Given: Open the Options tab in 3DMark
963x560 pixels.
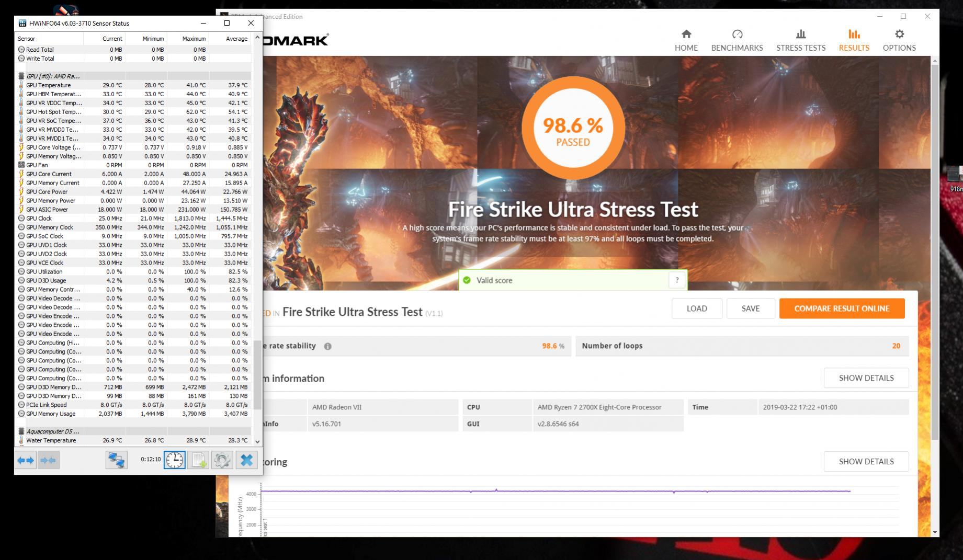Looking at the screenshot, I should (899, 40).
